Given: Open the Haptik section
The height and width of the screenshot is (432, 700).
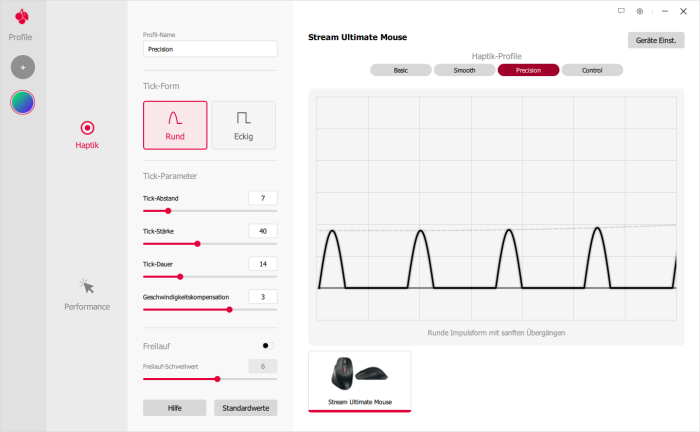Looking at the screenshot, I should point(87,135).
